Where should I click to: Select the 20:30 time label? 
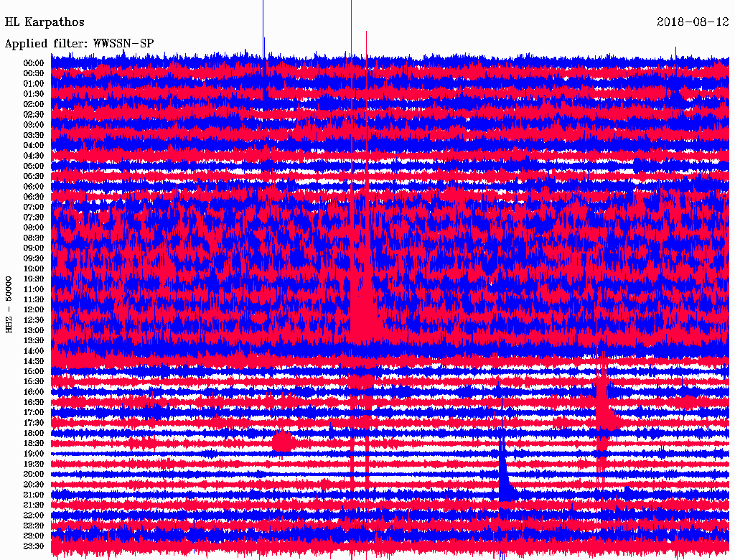pyautogui.click(x=34, y=485)
